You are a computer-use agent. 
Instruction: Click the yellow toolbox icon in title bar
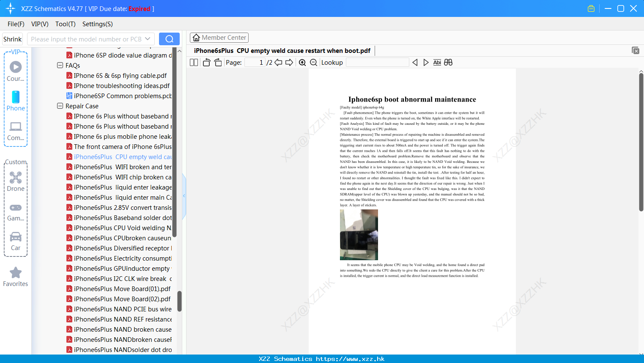coord(591,8)
